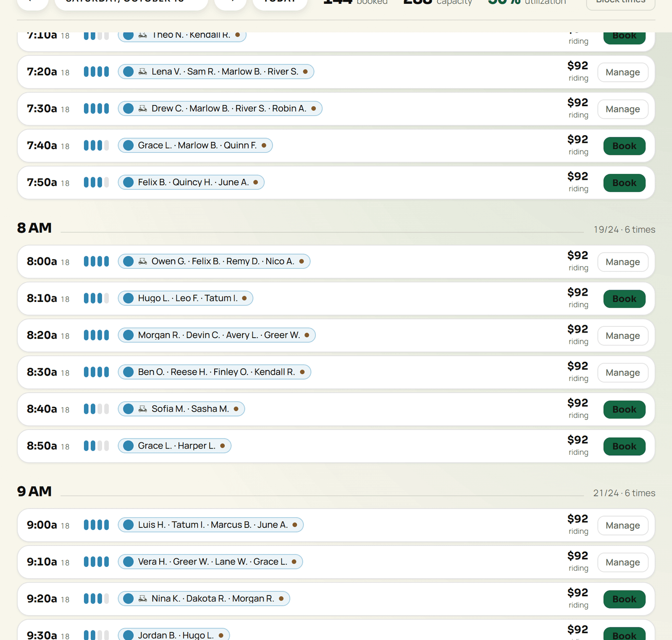The height and width of the screenshot is (640, 672).
Task: Select player Quincy H. at 7:50a
Action: coord(192,182)
